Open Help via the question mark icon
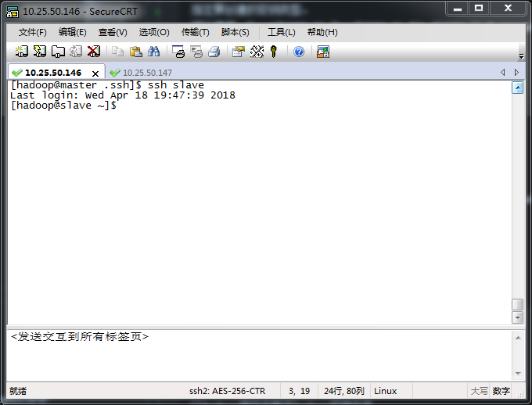 point(299,52)
